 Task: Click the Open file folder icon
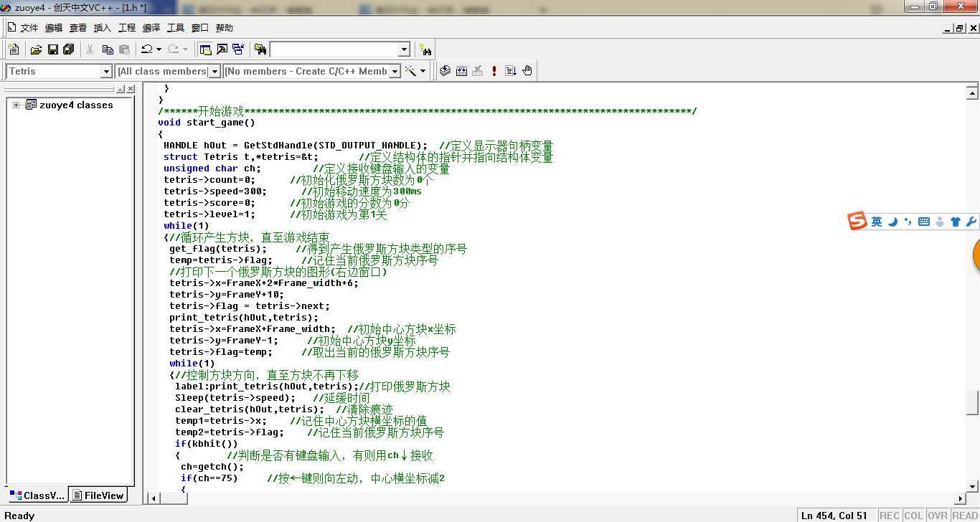coord(36,49)
